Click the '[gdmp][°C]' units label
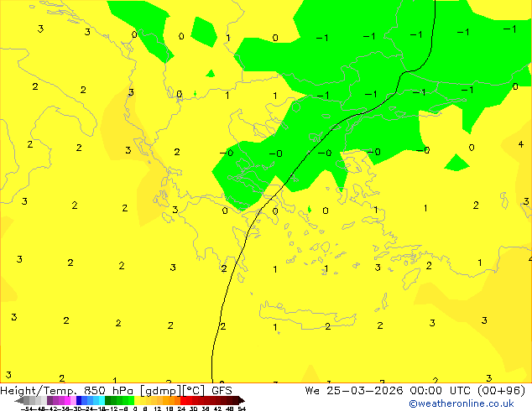The height and width of the screenshot is (411, 532). (173, 391)
